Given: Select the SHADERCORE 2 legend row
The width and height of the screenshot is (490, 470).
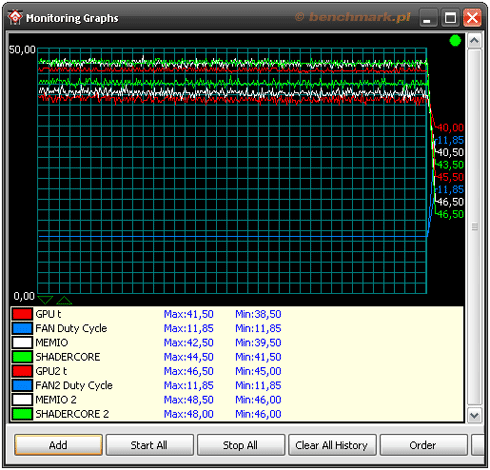Looking at the screenshot, I should 237,414.
